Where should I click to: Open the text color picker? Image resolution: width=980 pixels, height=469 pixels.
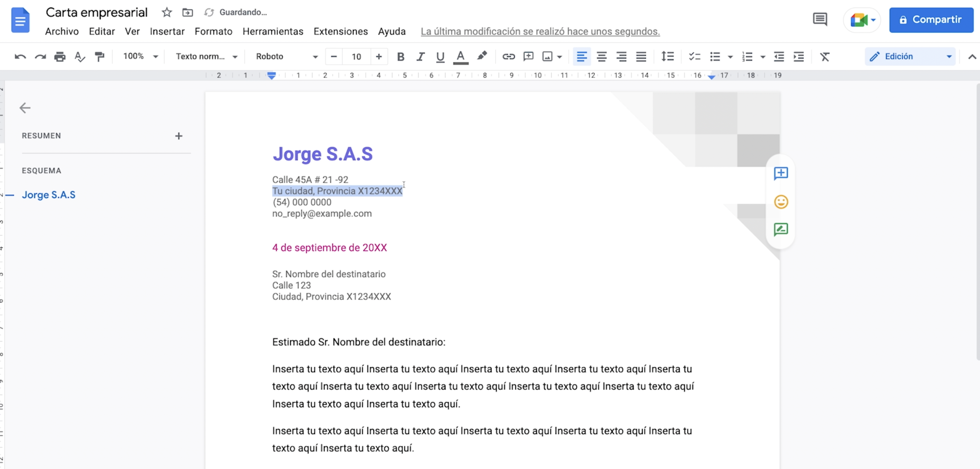click(x=460, y=56)
